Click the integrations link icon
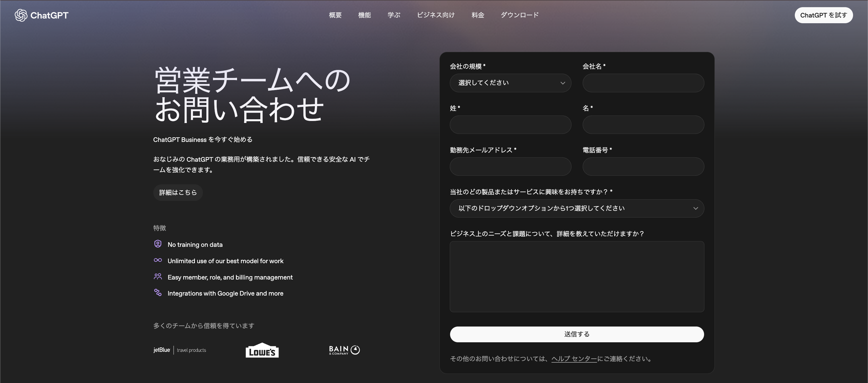The width and height of the screenshot is (868, 383). click(x=158, y=292)
